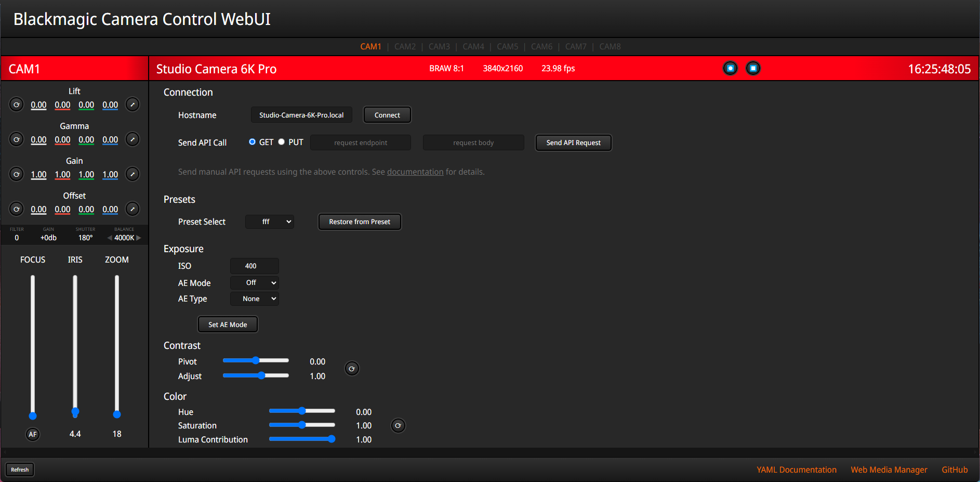
Task: Adjust the Hue slider
Action: [x=302, y=411]
